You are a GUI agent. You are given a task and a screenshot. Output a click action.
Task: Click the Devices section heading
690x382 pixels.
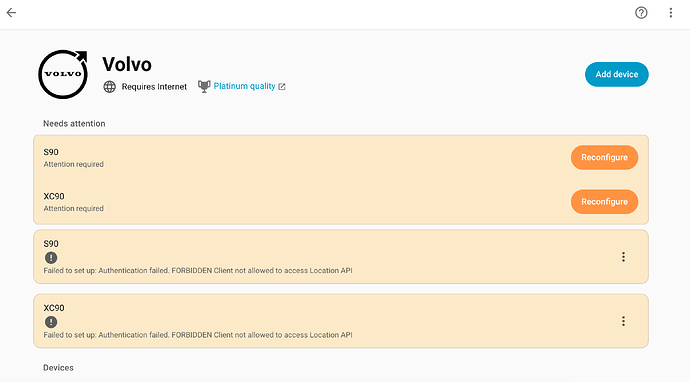point(58,368)
